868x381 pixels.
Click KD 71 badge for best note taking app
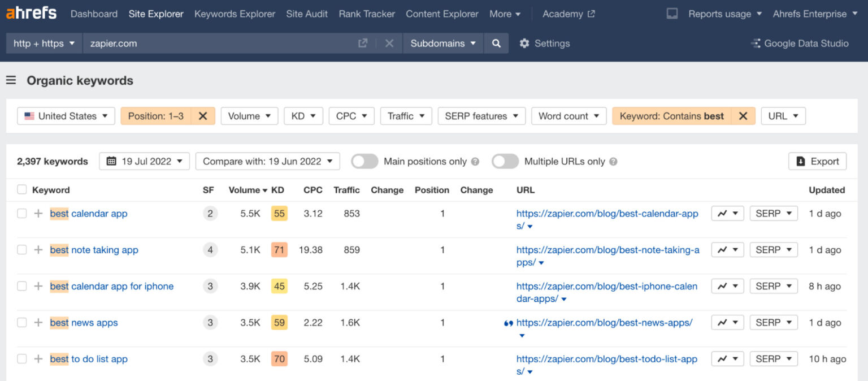[279, 250]
